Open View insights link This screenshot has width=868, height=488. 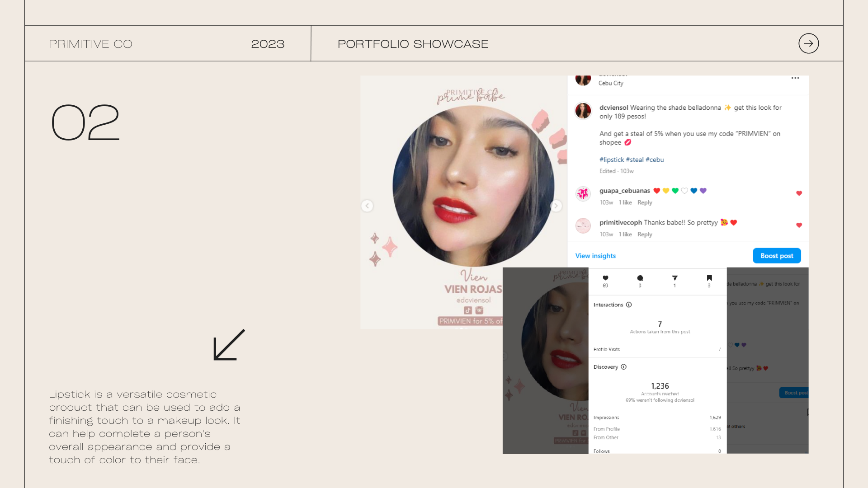[595, 256]
